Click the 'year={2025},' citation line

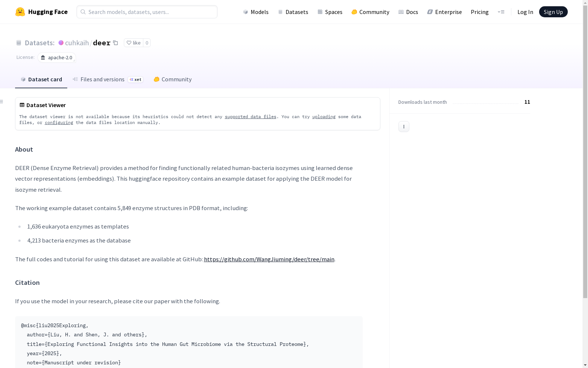(44, 353)
